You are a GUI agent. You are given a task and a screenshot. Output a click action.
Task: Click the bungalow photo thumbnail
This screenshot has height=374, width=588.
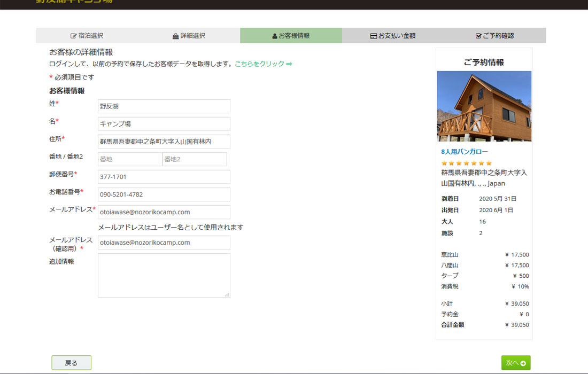[x=484, y=106]
